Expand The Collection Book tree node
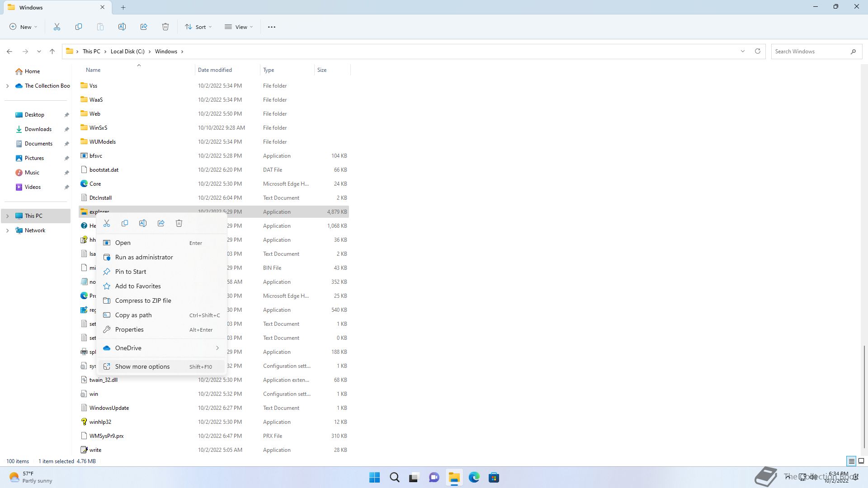 click(x=7, y=86)
